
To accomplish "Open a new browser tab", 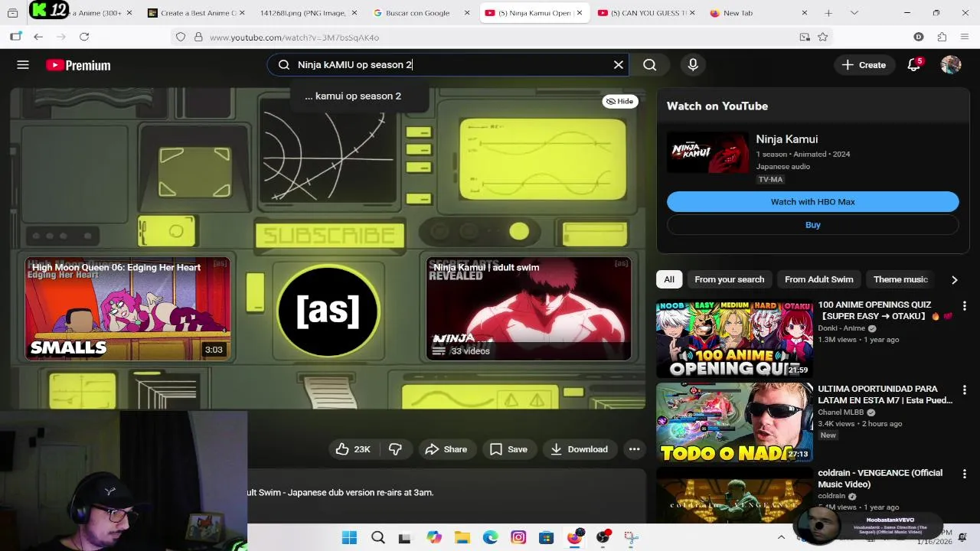I will click(828, 13).
